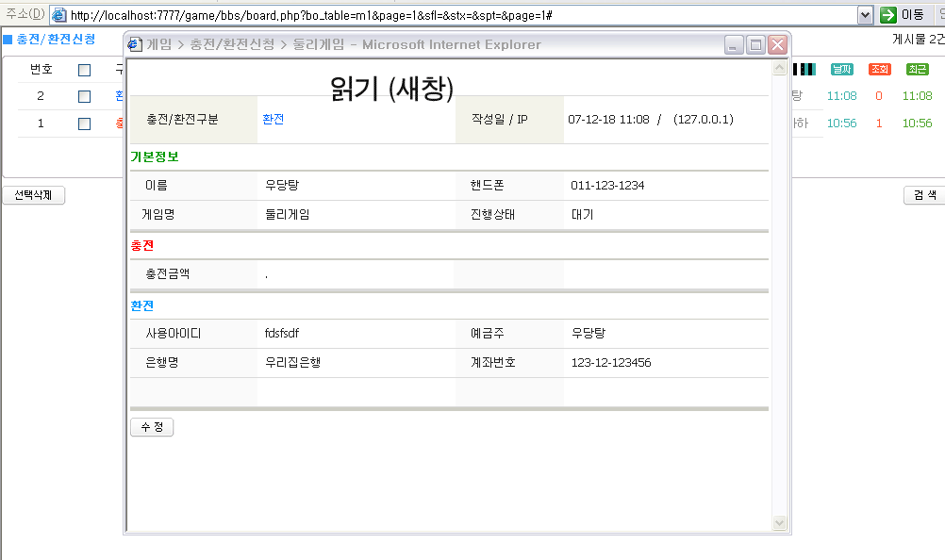Check the checkbox for row number 2

[x=85, y=96]
